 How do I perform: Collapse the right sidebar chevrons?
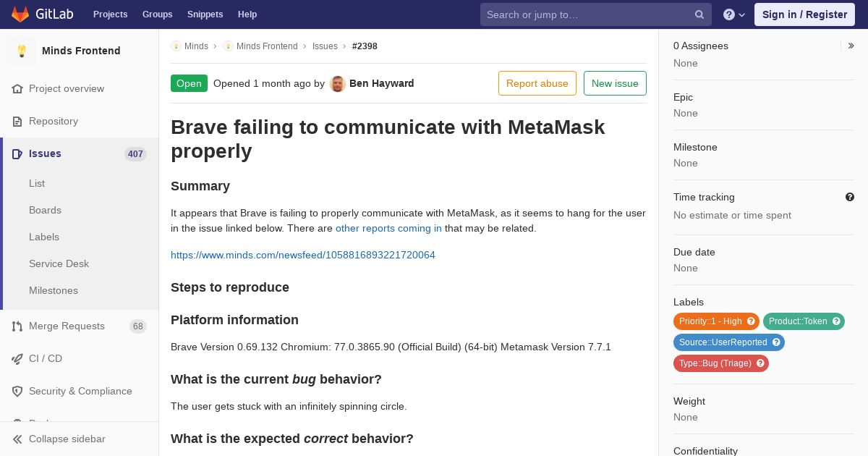[x=851, y=46]
